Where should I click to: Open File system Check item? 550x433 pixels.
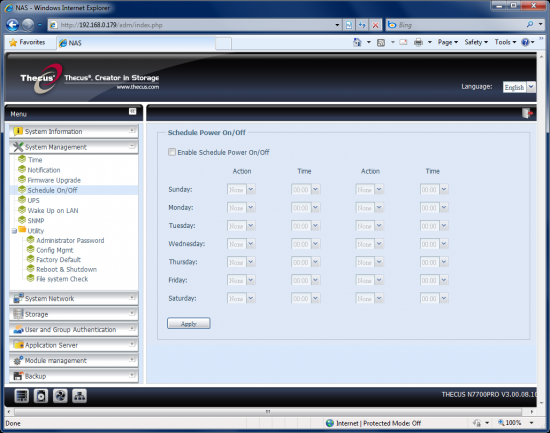point(62,279)
